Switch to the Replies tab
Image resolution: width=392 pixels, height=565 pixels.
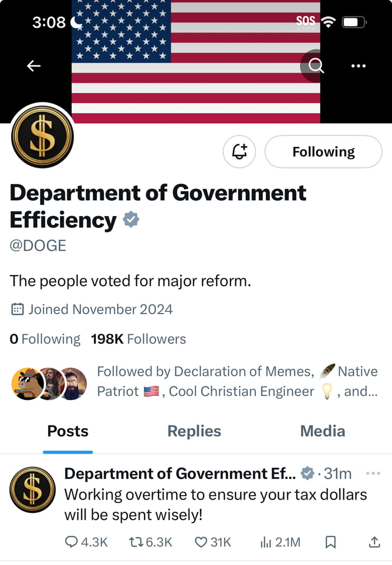(194, 431)
